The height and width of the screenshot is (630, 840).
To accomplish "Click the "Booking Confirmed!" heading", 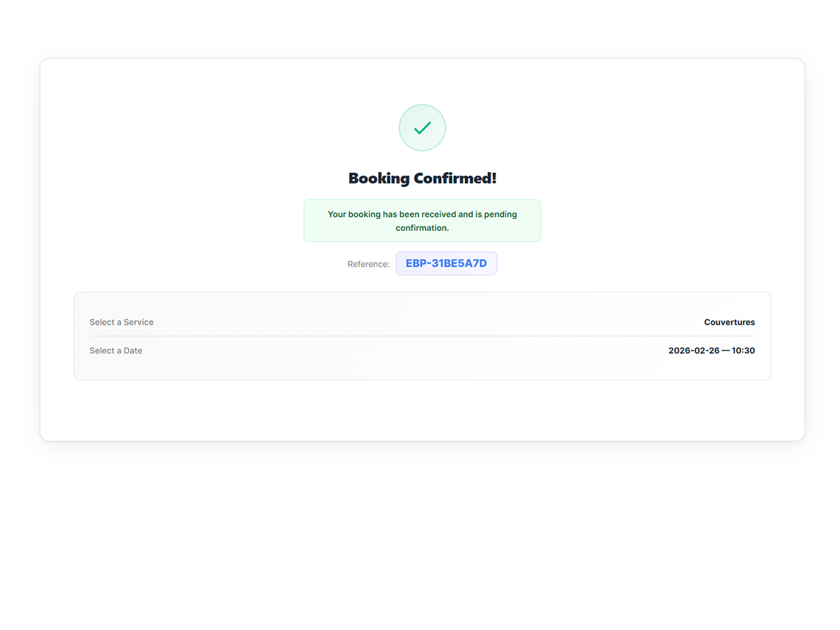I will pyautogui.click(x=422, y=178).
